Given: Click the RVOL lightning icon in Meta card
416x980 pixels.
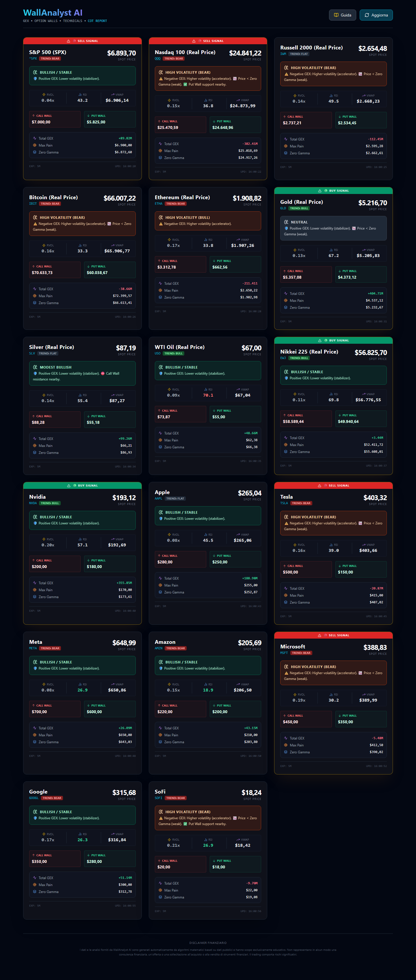Looking at the screenshot, I should [44, 684].
